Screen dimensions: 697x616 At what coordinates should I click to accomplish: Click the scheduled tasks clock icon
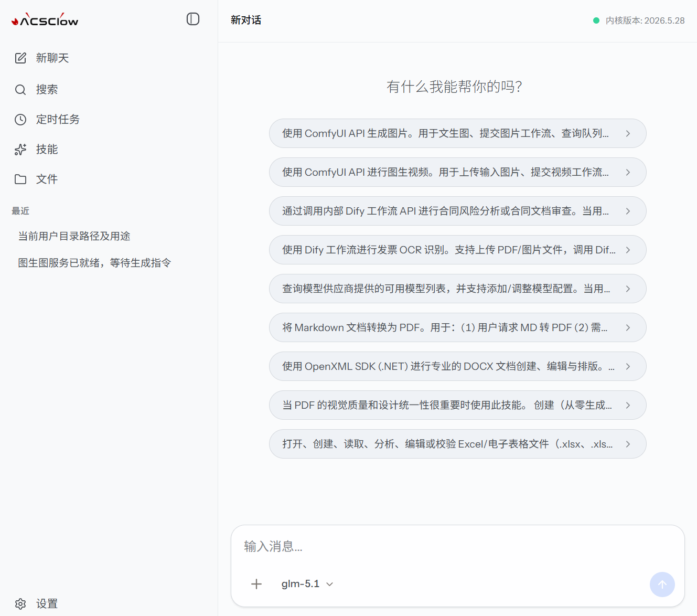[x=20, y=120]
